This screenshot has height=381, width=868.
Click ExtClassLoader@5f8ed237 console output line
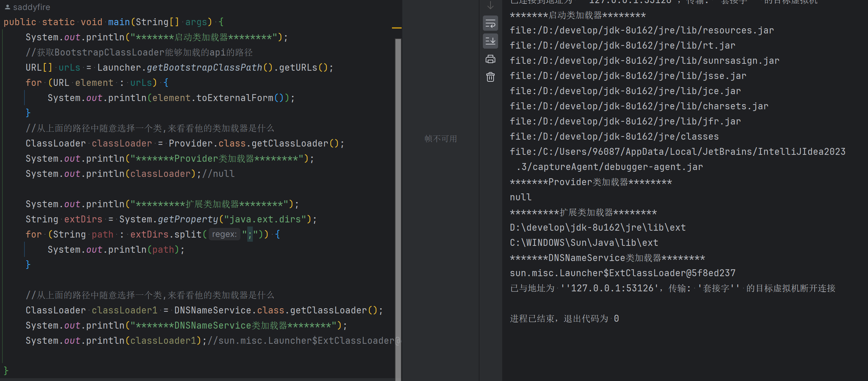click(x=622, y=273)
